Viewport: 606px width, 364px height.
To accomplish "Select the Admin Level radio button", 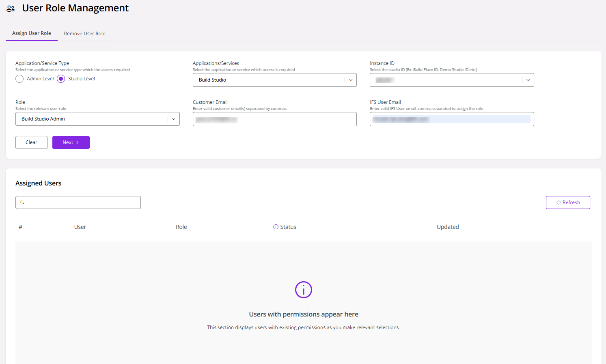I will (19, 79).
